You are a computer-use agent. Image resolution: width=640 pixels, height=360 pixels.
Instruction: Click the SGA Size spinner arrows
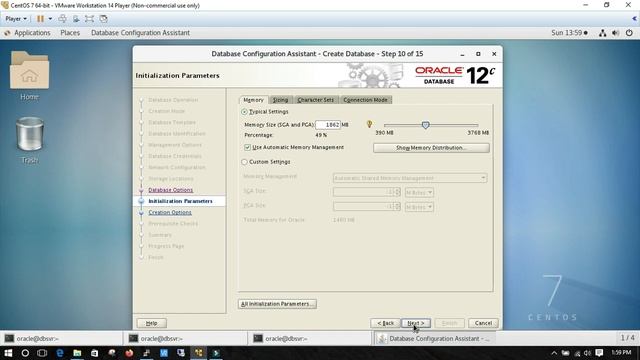(397, 192)
